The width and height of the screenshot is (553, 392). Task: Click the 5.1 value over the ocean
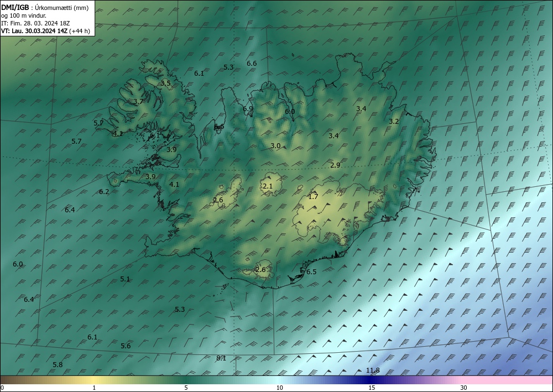coord(125,279)
